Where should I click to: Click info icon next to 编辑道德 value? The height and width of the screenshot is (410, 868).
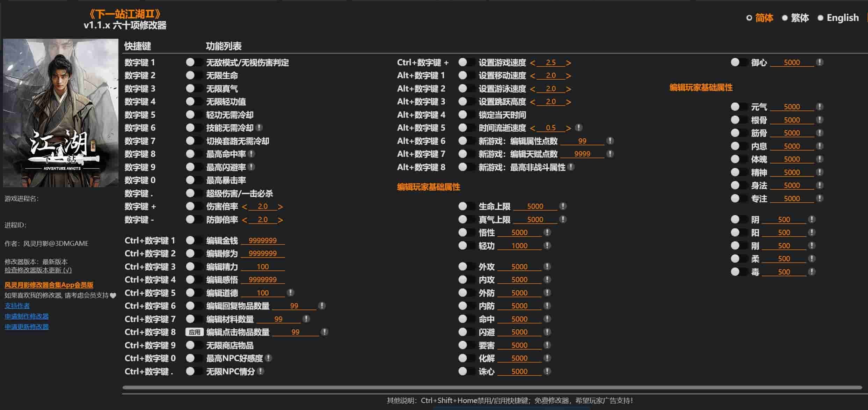click(290, 293)
